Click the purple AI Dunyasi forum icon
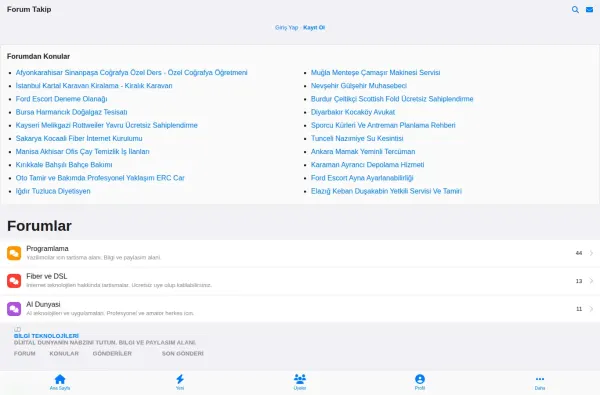Screen dimensions: 600x395 [14, 309]
